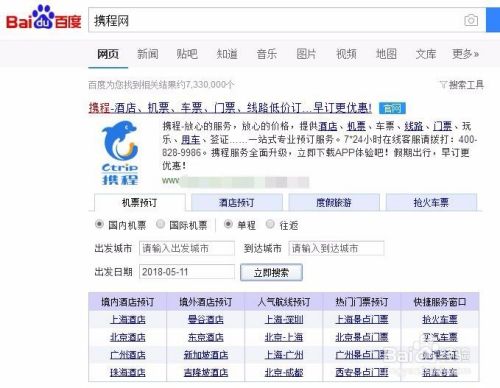Open the 珠海酒店 link
The image size is (500, 388).
click(x=128, y=372)
